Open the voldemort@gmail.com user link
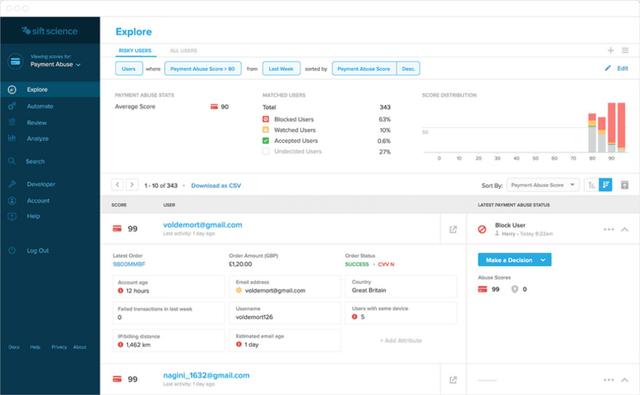The width and height of the screenshot is (640, 395). pos(202,225)
